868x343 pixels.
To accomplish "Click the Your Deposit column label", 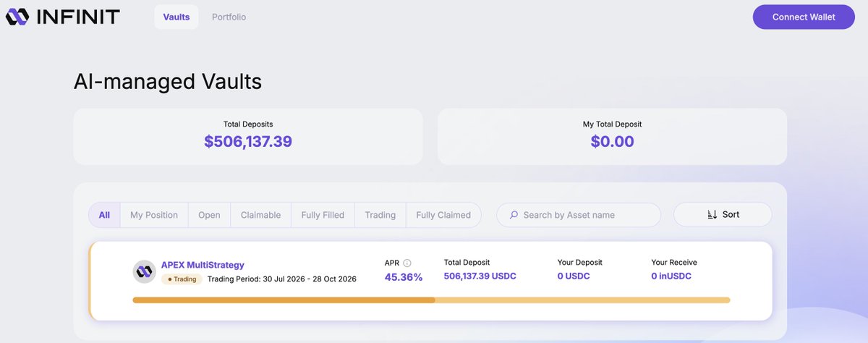I will 580,262.
